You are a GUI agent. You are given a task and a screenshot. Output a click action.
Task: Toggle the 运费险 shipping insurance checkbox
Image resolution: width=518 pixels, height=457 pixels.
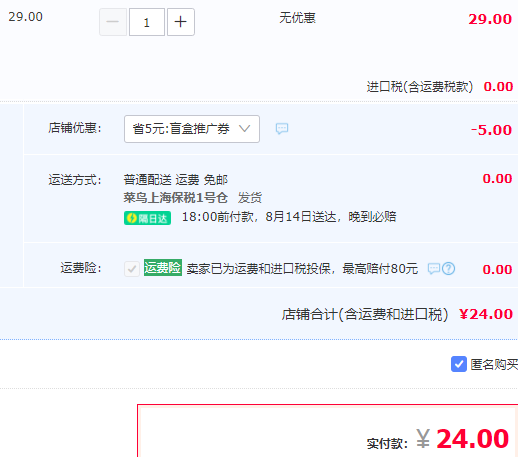coord(132,268)
